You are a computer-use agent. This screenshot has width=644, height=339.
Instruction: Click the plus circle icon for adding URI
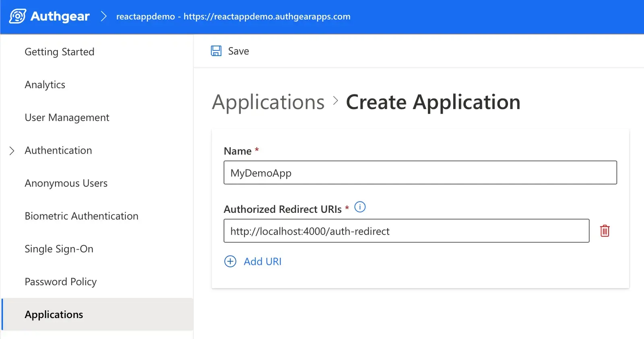pos(230,261)
